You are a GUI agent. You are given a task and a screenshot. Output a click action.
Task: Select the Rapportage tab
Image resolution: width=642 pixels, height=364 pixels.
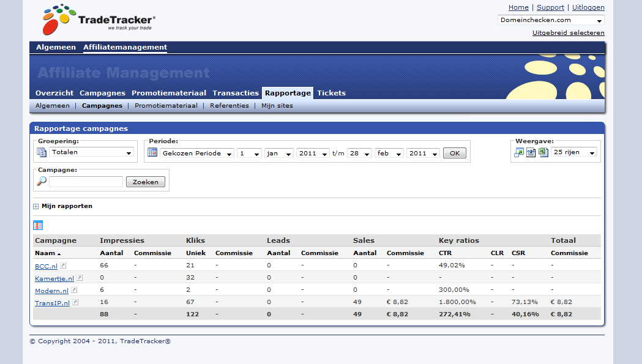click(x=288, y=93)
